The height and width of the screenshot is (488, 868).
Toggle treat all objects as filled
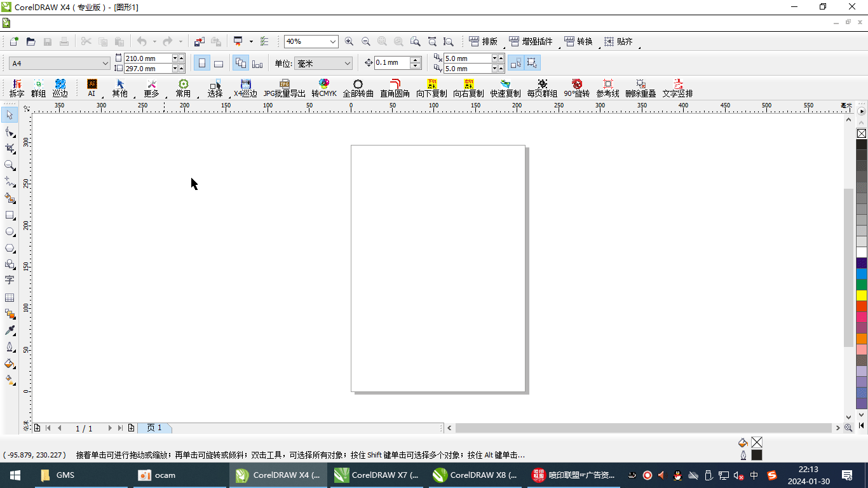click(515, 64)
